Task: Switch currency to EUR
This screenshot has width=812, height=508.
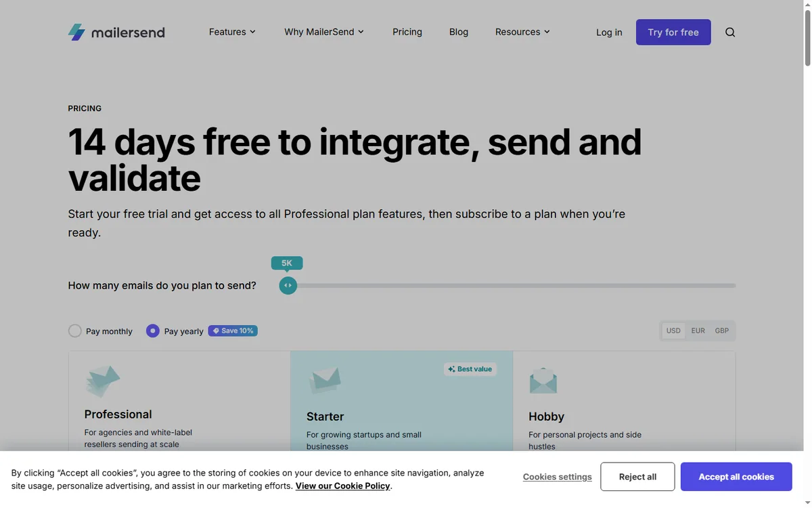Action: pos(698,331)
